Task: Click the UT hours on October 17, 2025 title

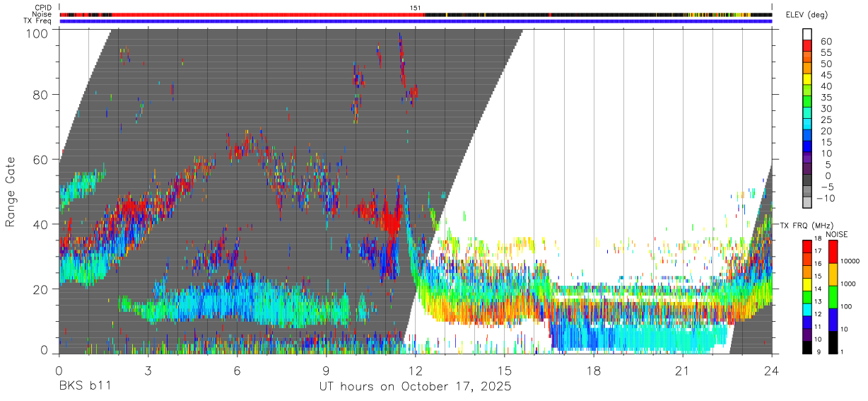Action: pos(415,387)
